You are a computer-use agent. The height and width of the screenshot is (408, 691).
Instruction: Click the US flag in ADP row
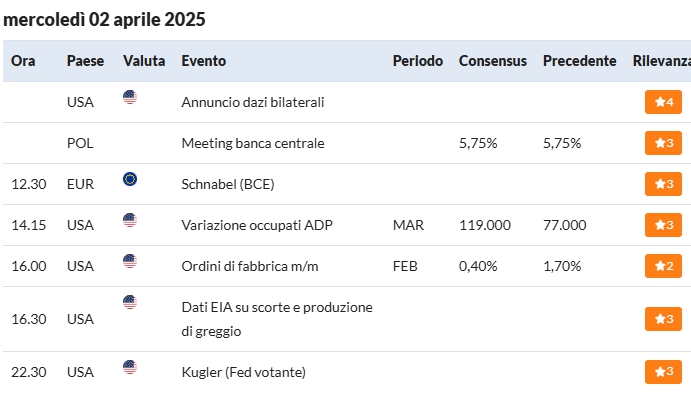[130, 220]
